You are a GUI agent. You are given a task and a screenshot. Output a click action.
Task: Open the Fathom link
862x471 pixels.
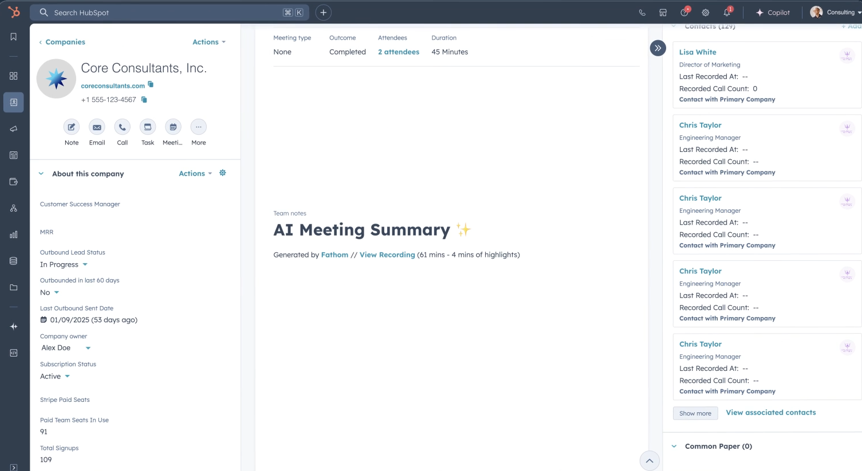(x=335, y=254)
